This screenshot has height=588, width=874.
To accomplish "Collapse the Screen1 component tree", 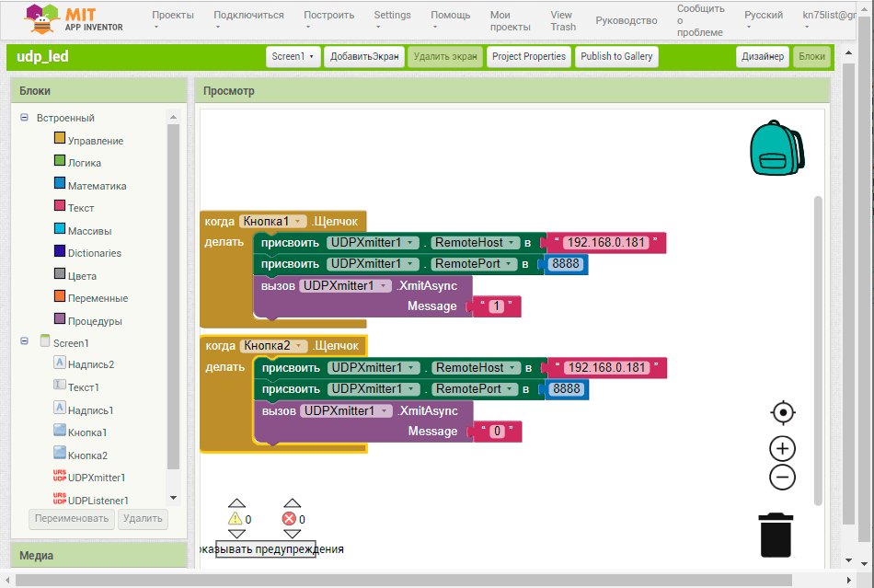I will click(x=24, y=342).
